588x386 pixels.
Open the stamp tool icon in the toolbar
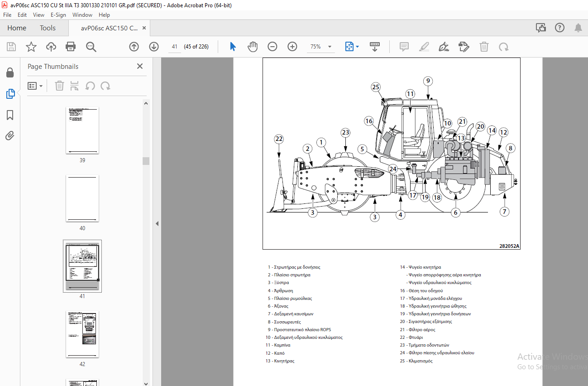tap(464, 47)
